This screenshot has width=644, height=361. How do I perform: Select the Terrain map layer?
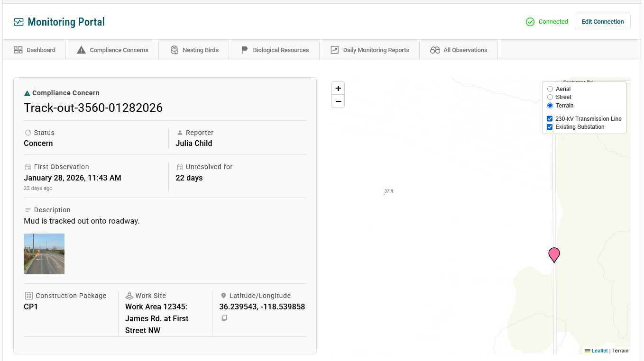coord(550,106)
